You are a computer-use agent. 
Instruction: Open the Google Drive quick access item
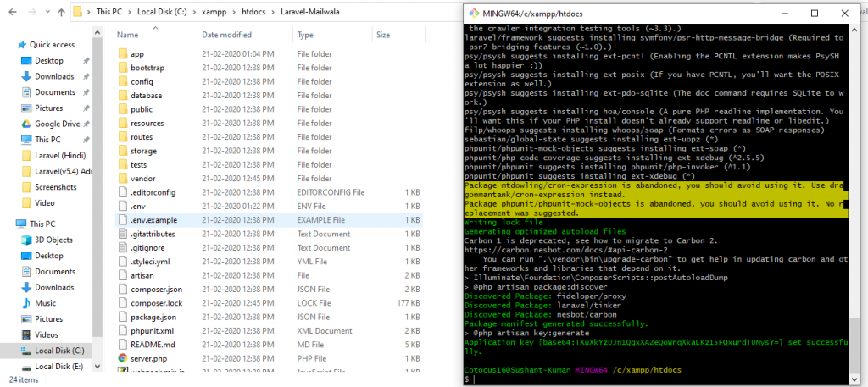pos(57,124)
